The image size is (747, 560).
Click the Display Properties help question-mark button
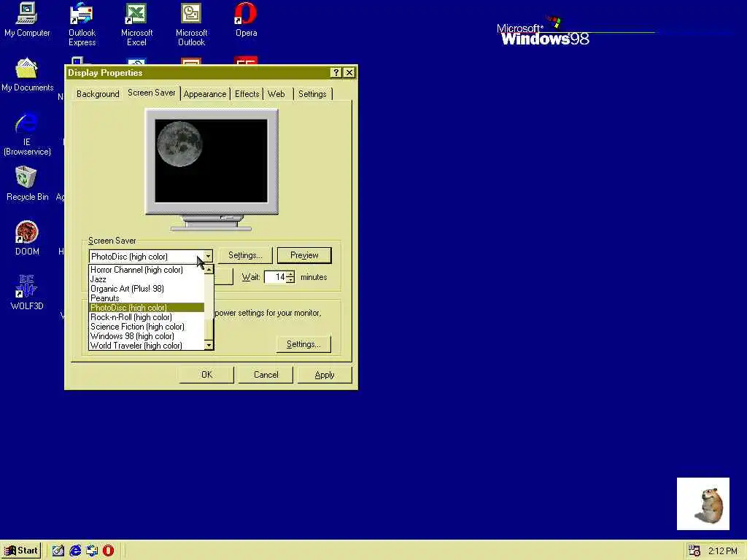[336, 72]
